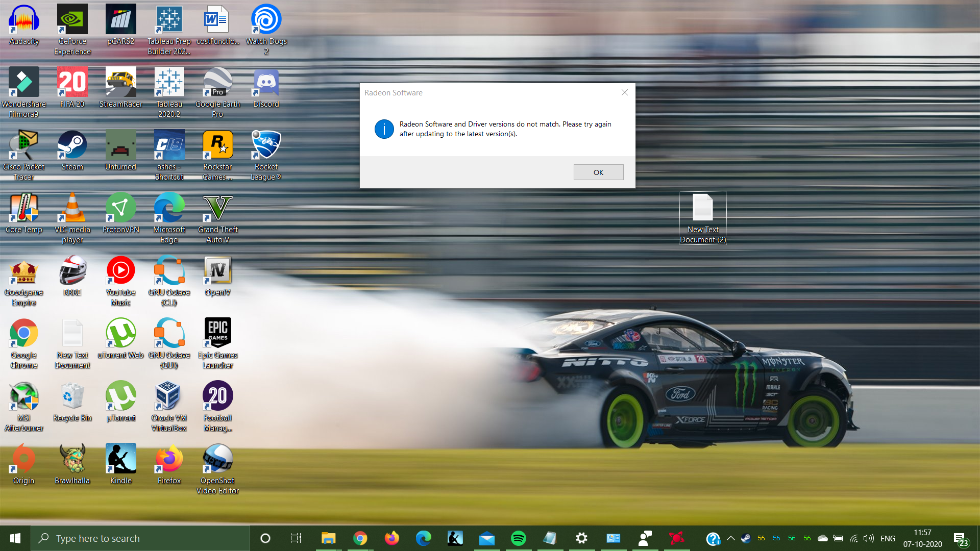Select Epic Games Launcher icon
Image resolution: width=980 pixels, height=551 pixels.
tap(218, 343)
